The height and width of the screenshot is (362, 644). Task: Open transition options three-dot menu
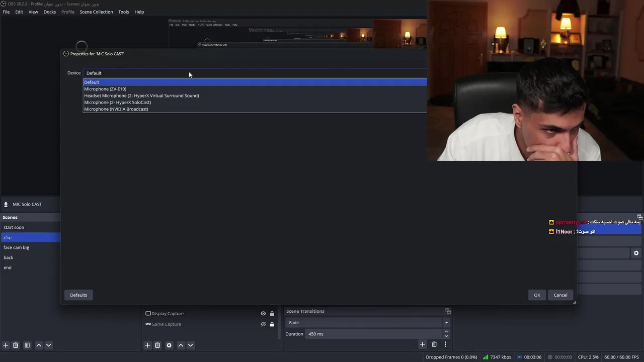coord(445,344)
